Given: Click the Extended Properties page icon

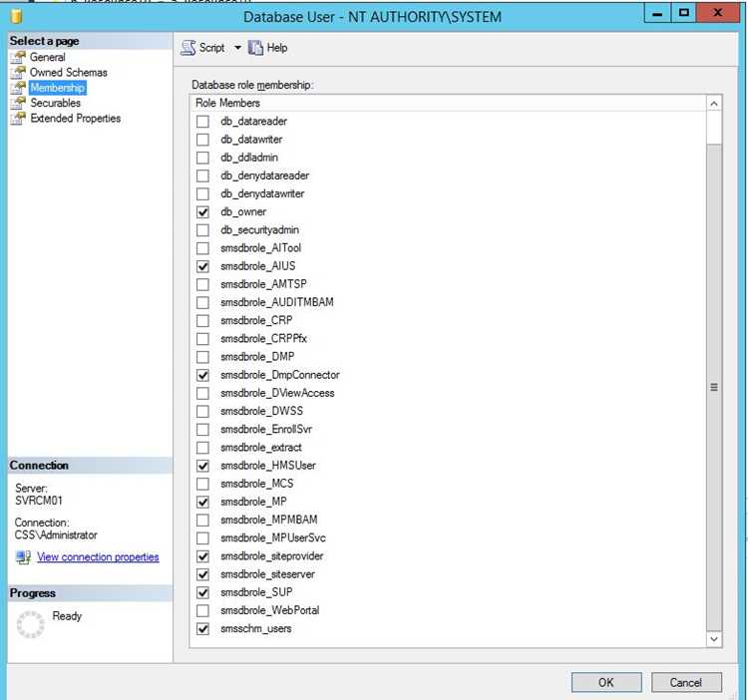Looking at the screenshot, I should (x=18, y=119).
